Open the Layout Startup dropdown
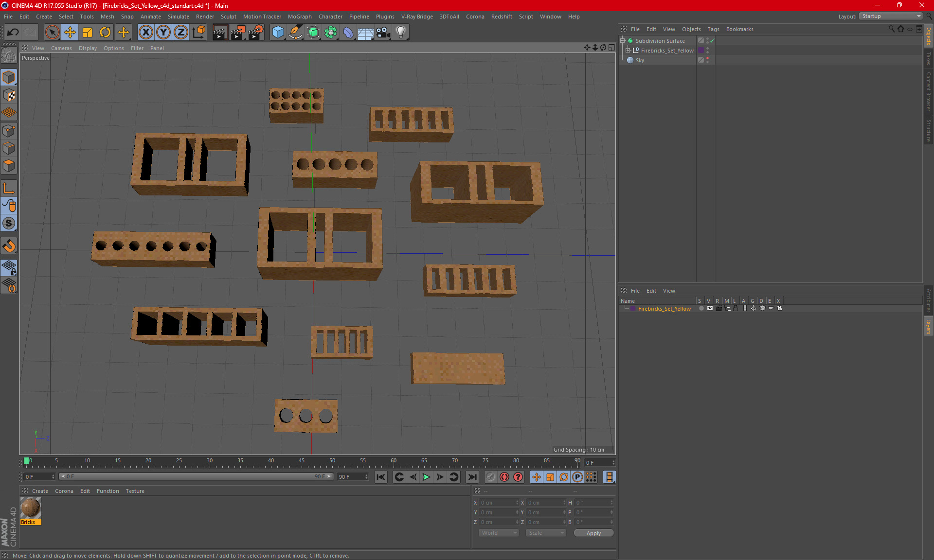The width and height of the screenshot is (934, 560). 891,16
